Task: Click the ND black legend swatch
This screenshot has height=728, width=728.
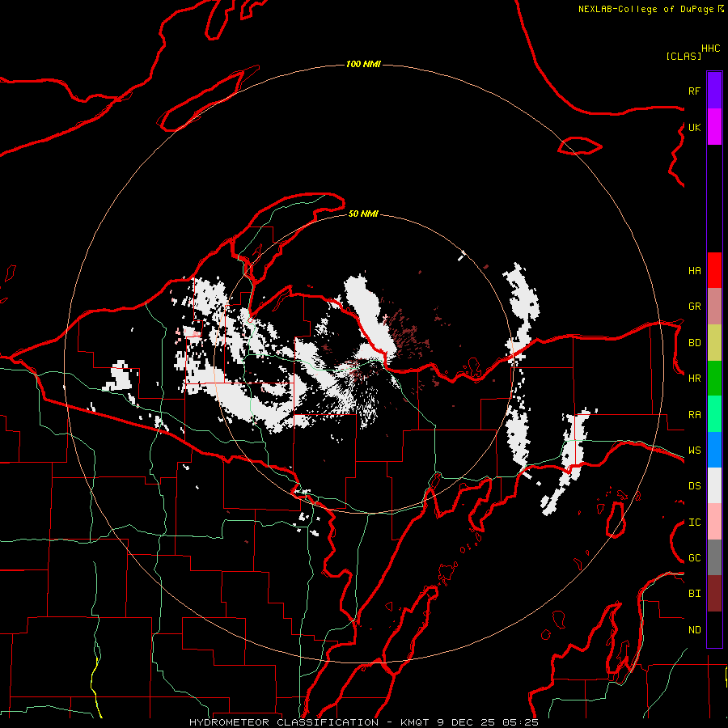Action: pos(714,629)
